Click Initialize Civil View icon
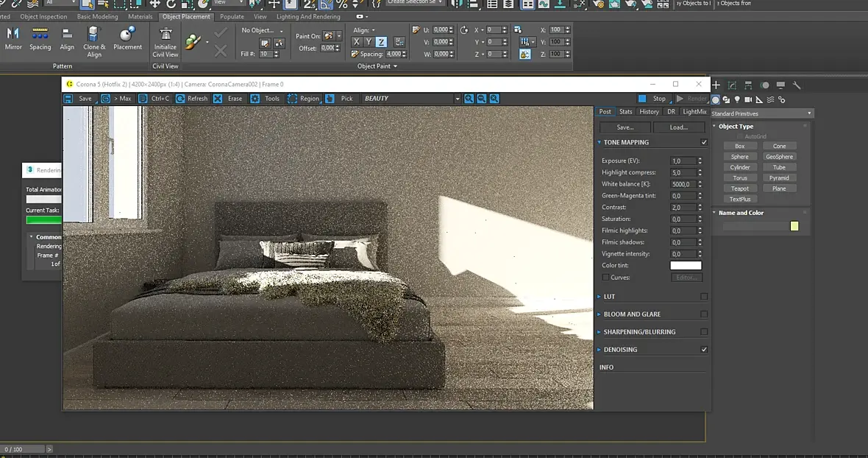 tap(166, 35)
